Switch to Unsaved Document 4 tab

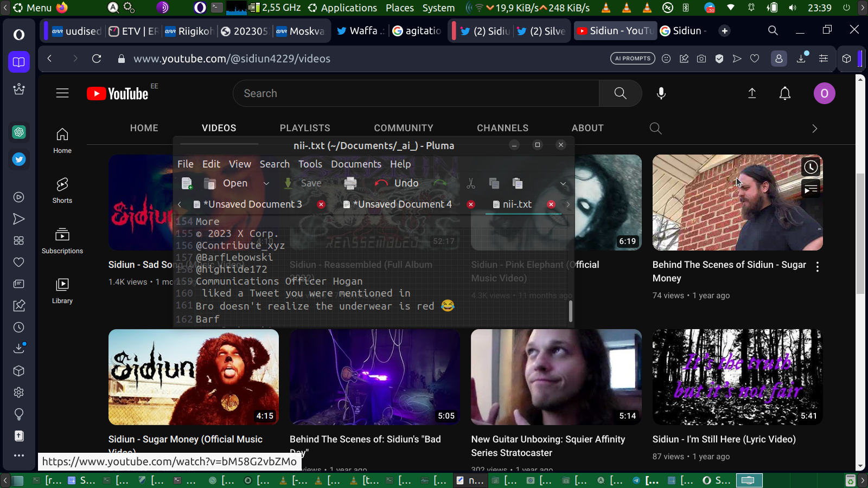pyautogui.click(x=403, y=204)
